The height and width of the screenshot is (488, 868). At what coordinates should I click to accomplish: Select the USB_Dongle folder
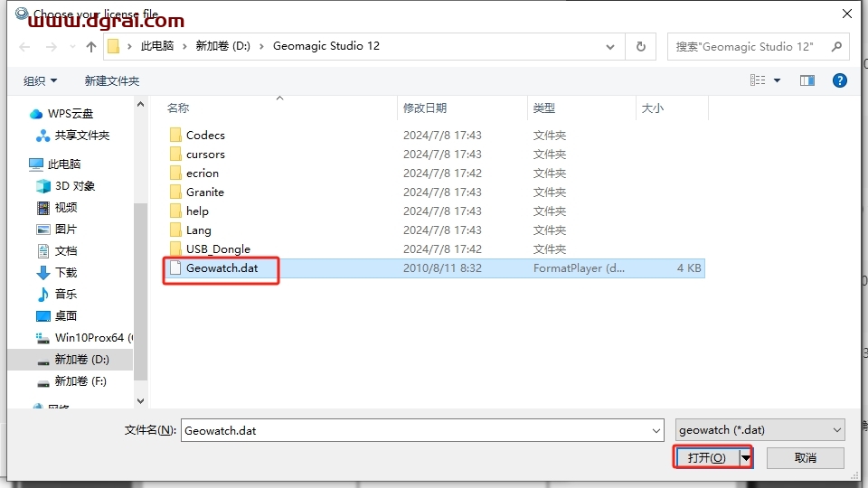[218, 249]
